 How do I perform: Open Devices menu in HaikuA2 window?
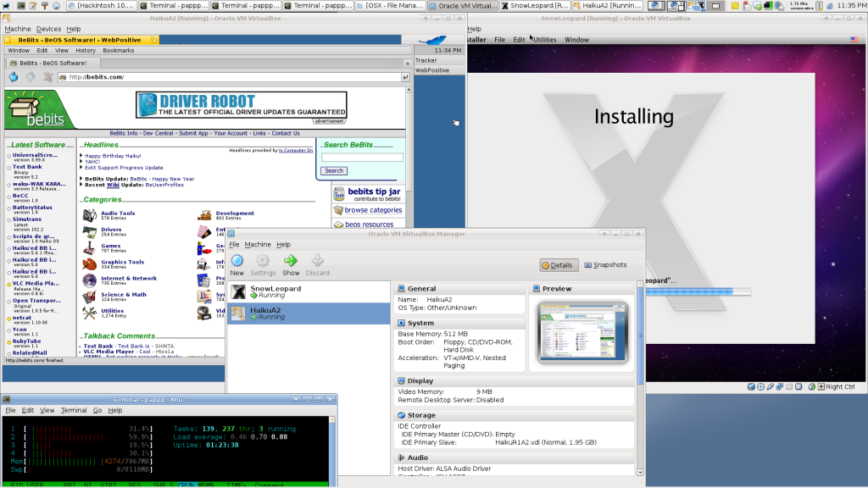[48, 29]
